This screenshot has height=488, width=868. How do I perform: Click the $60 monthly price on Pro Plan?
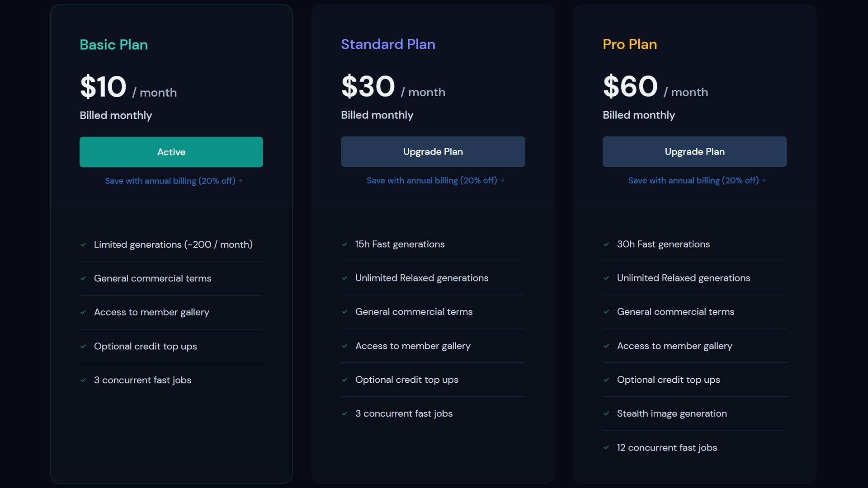630,87
